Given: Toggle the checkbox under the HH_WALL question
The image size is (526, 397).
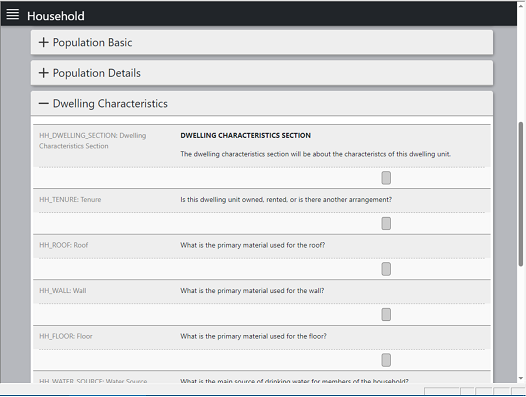Looking at the screenshot, I should click(386, 314).
